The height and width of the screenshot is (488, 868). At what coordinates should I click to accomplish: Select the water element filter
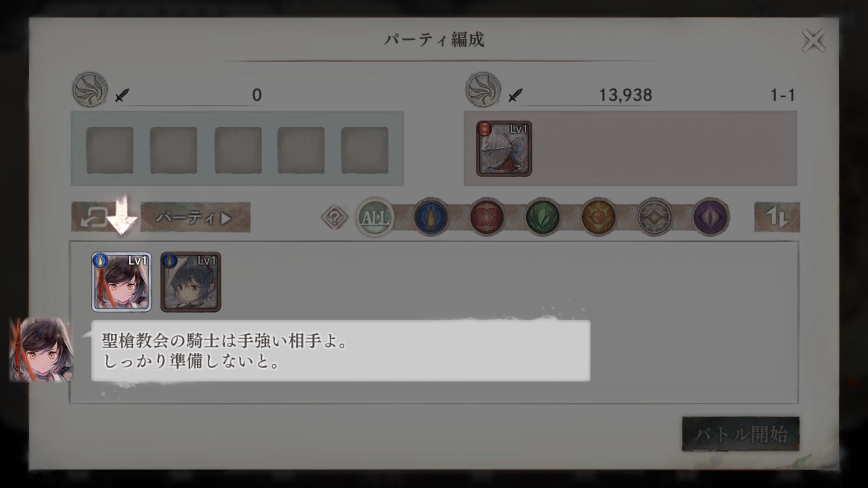(430, 217)
